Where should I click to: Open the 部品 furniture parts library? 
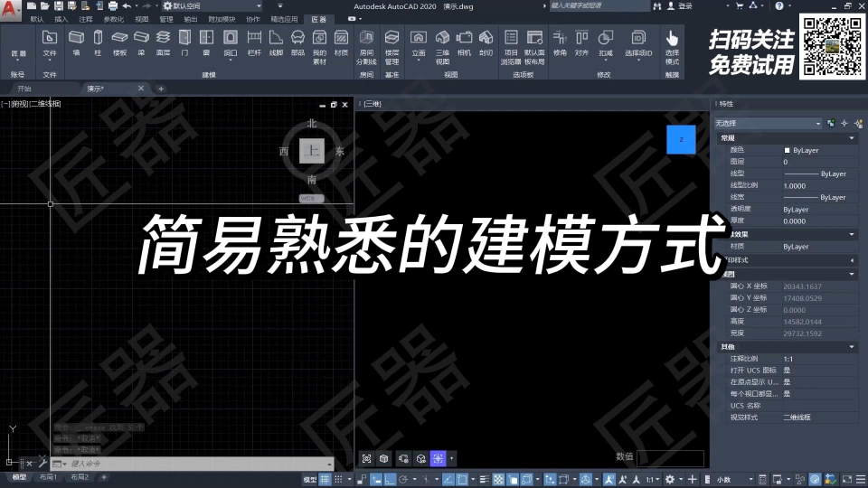(x=297, y=43)
